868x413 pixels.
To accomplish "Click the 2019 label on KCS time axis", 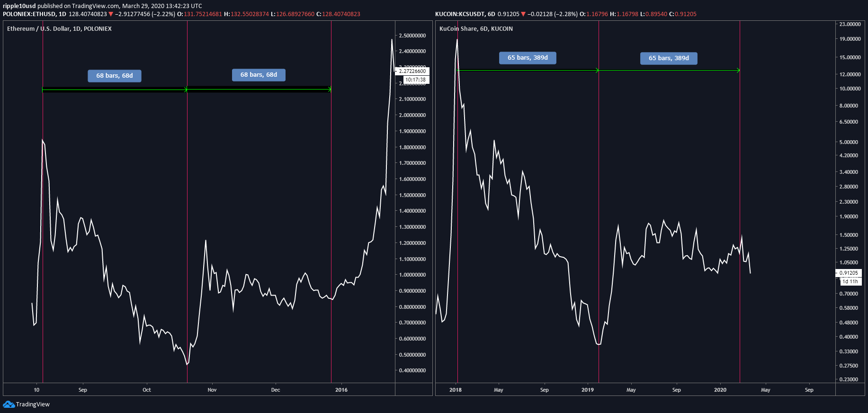I will click(588, 390).
